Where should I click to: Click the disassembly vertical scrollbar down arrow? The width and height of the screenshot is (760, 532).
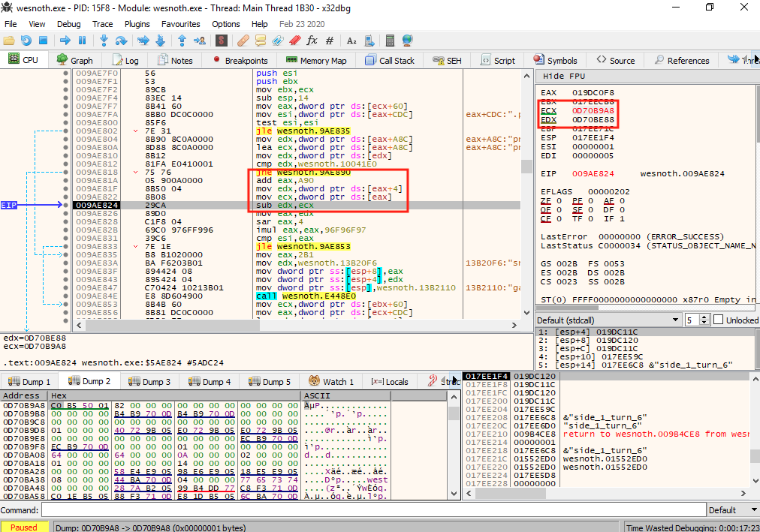(x=527, y=313)
